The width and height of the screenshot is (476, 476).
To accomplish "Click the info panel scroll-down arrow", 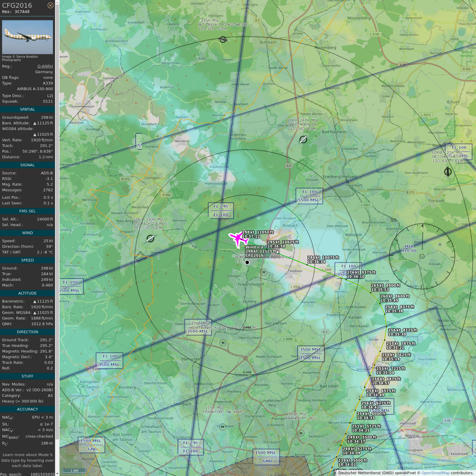I will pos(57,474).
